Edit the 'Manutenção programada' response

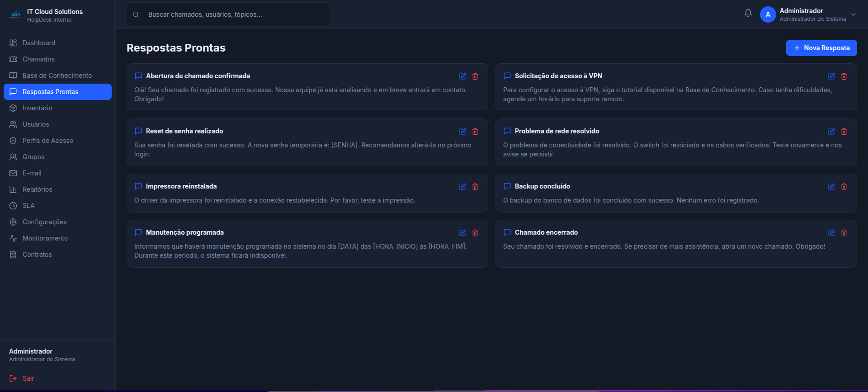coord(462,233)
